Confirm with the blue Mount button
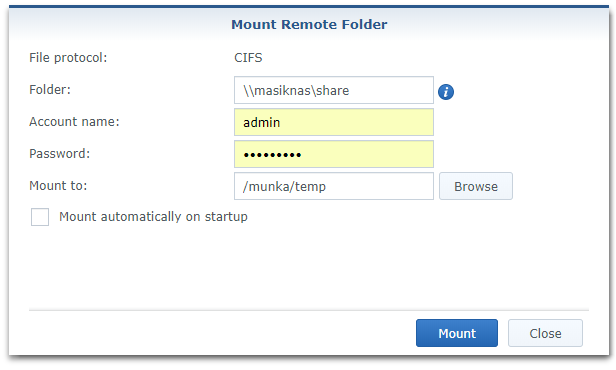Screen dimensions: 616x370 (457, 333)
